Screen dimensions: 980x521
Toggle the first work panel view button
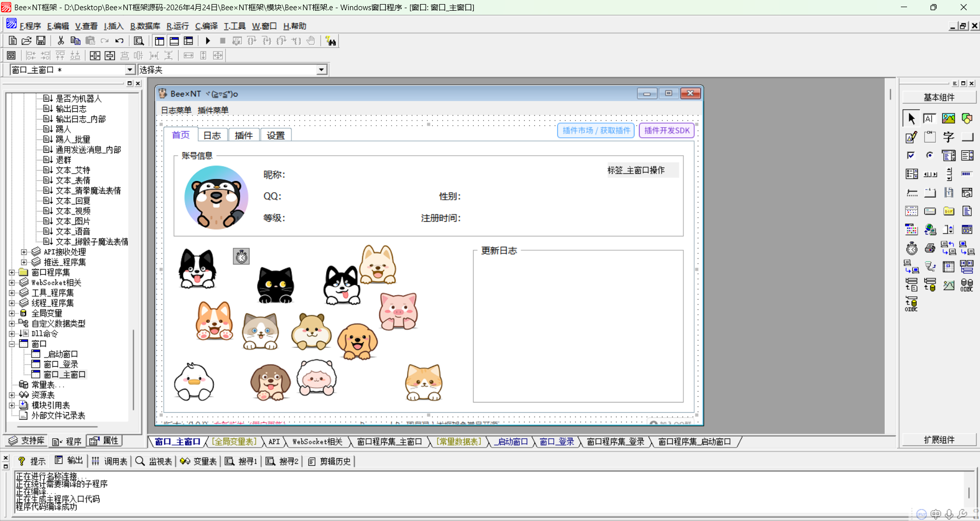coord(159,41)
